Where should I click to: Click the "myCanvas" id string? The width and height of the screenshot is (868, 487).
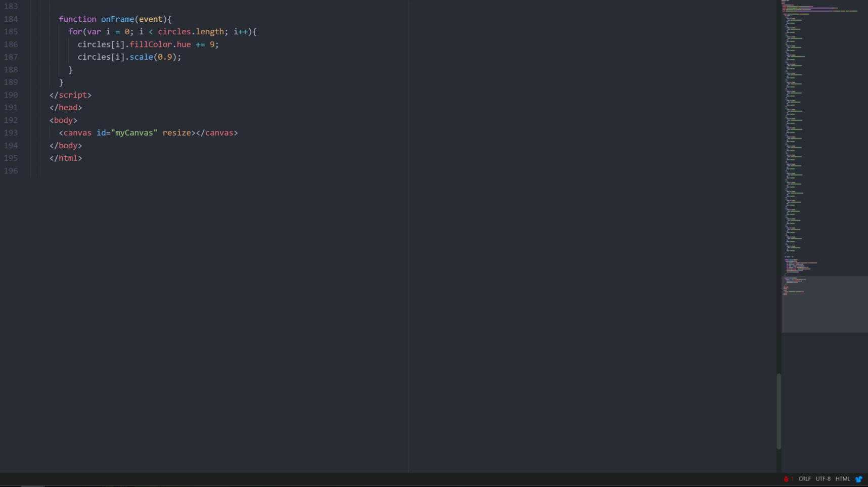134,133
